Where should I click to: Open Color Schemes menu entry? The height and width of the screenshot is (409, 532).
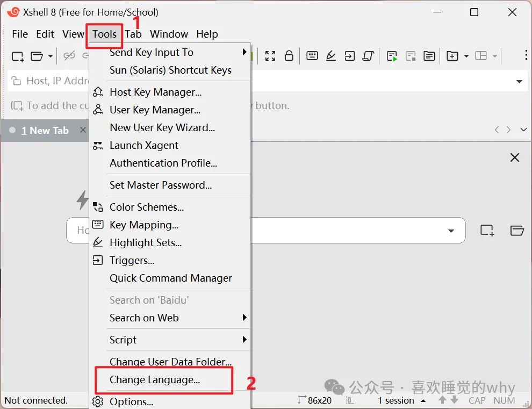point(170,207)
